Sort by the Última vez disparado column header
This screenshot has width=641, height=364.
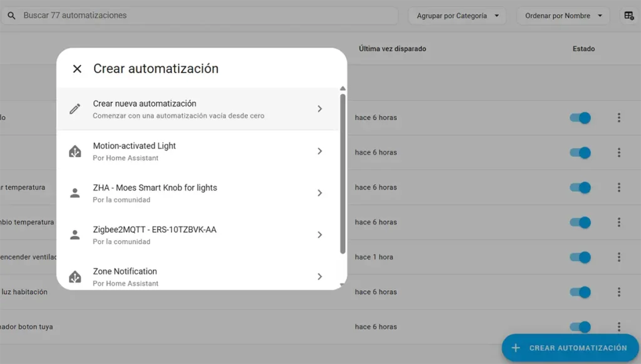pos(392,49)
